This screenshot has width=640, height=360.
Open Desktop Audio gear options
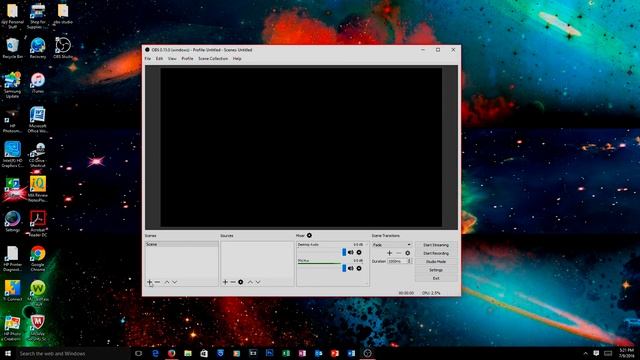(x=359, y=252)
